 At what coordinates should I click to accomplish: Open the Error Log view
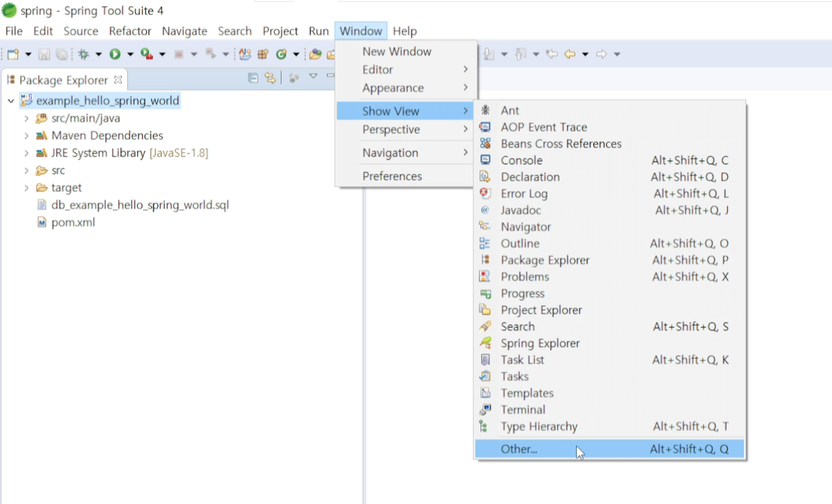(x=610, y=193)
